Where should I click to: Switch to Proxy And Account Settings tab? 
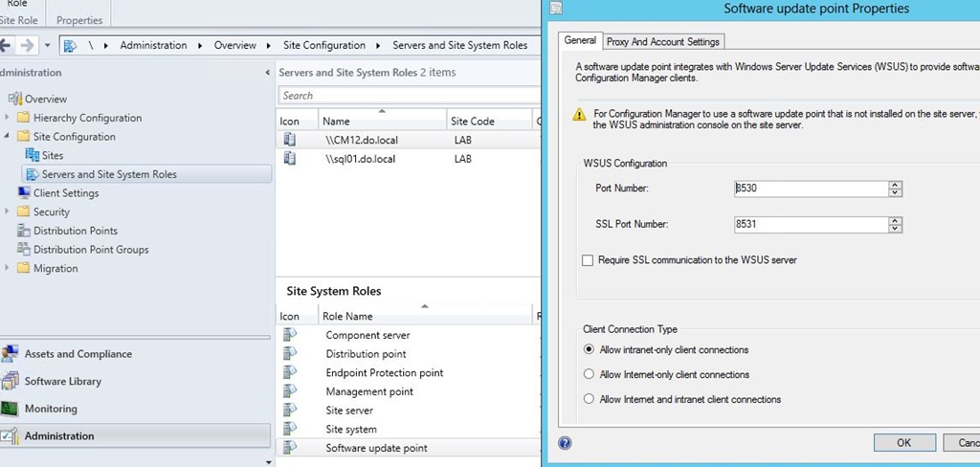(663, 42)
